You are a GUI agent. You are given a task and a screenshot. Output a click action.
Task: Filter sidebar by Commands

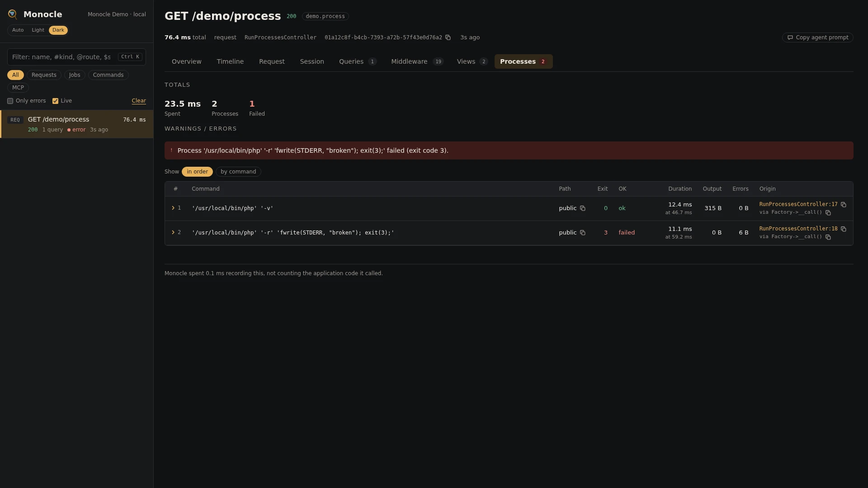[108, 75]
